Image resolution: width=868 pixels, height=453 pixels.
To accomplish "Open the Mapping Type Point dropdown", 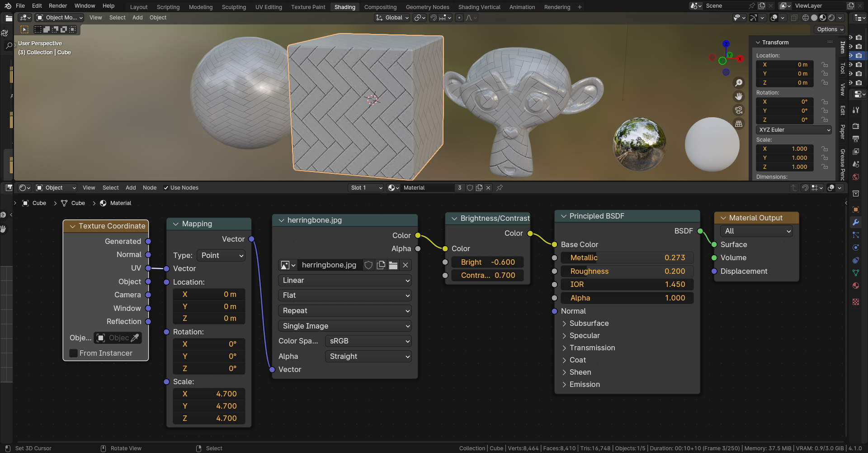I will click(x=221, y=256).
